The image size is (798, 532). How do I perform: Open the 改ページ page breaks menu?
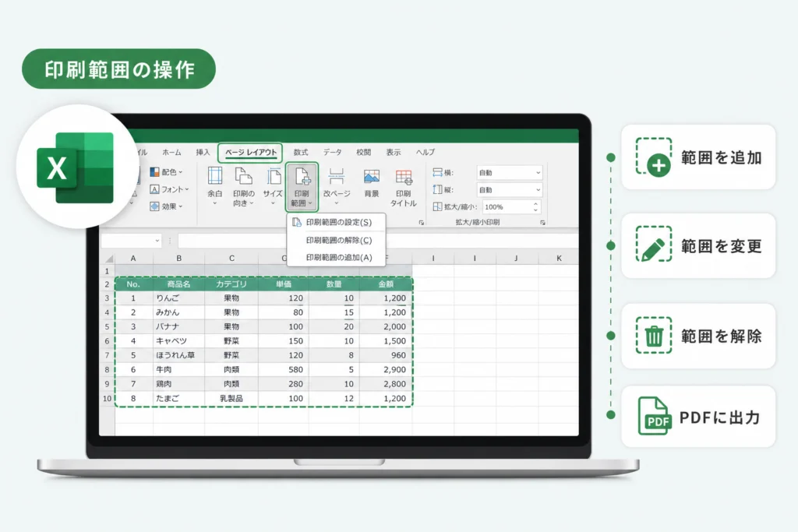(337, 186)
